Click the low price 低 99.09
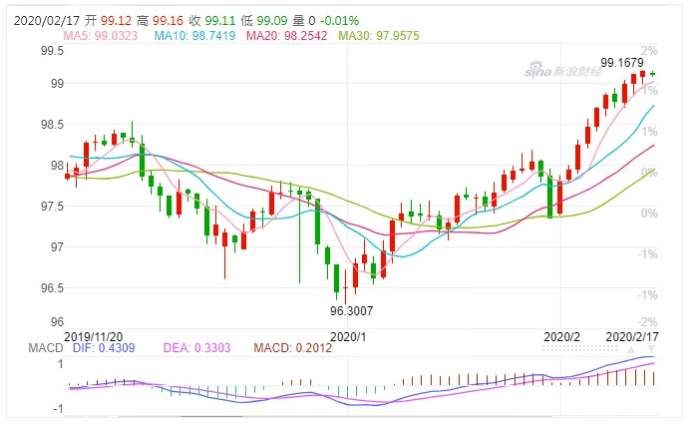 264,21
